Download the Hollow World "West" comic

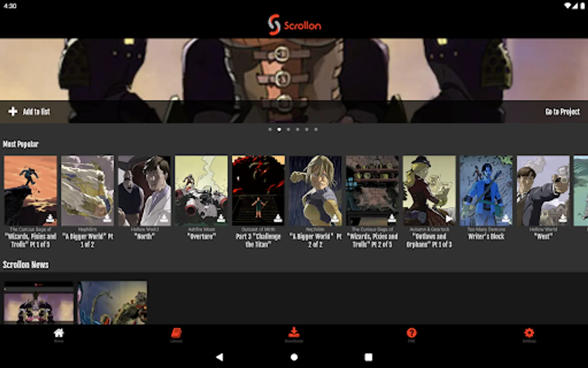(563, 218)
